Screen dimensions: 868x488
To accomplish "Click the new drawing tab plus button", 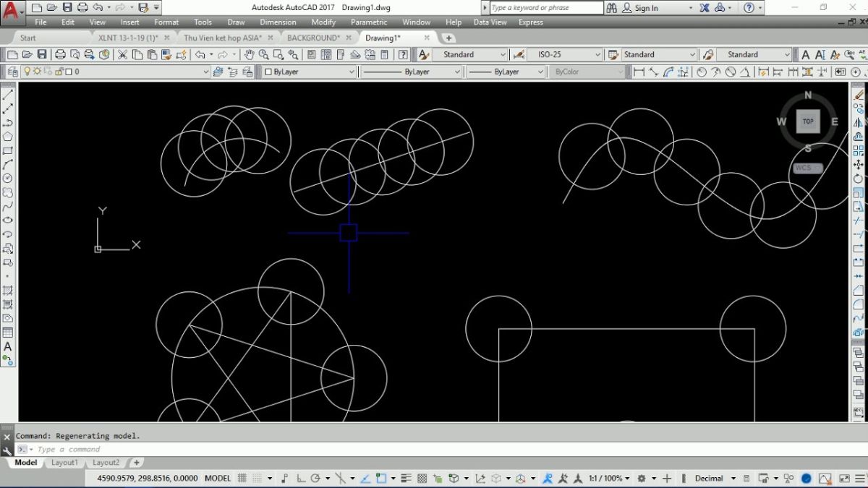I will tap(448, 38).
